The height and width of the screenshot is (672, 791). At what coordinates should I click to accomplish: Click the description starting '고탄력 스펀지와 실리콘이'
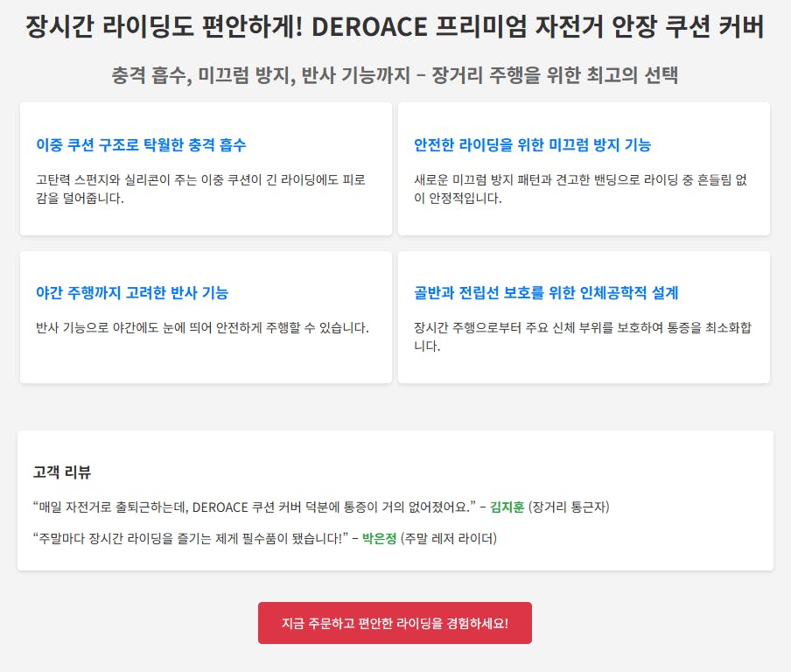200,189
